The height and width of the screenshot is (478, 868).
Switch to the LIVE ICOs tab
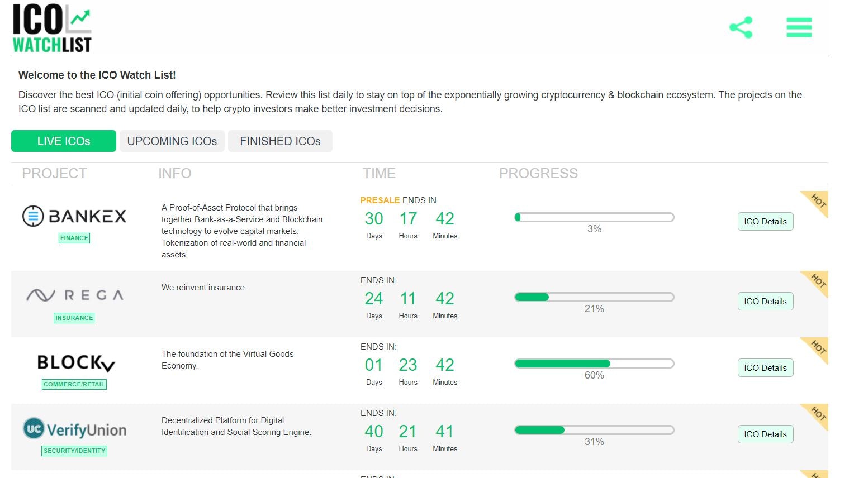pyautogui.click(x=63, y=141)
